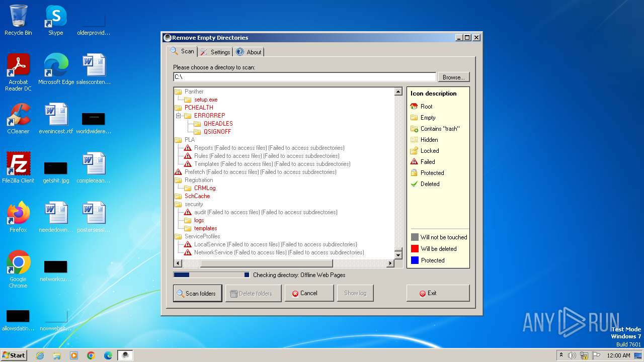
Task: Open the About tab
Action: coord(249,52)
